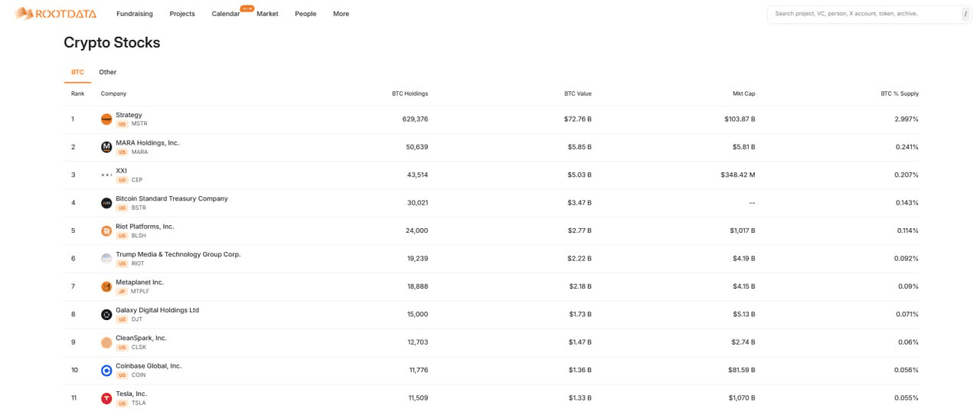Select the BTC tab
This screenshot has width=980, height=412.
click(x=78, y=72)
